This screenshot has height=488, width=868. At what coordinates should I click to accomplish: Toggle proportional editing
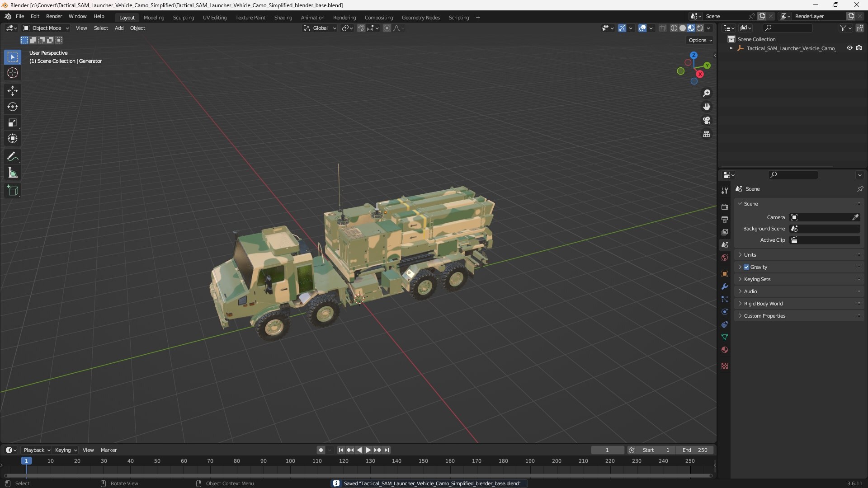387,28
